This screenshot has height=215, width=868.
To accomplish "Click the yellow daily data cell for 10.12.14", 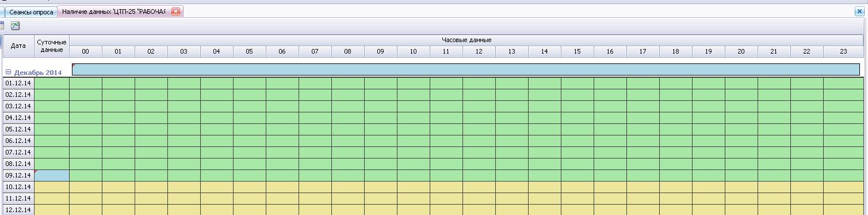I will tap(52, 187).
